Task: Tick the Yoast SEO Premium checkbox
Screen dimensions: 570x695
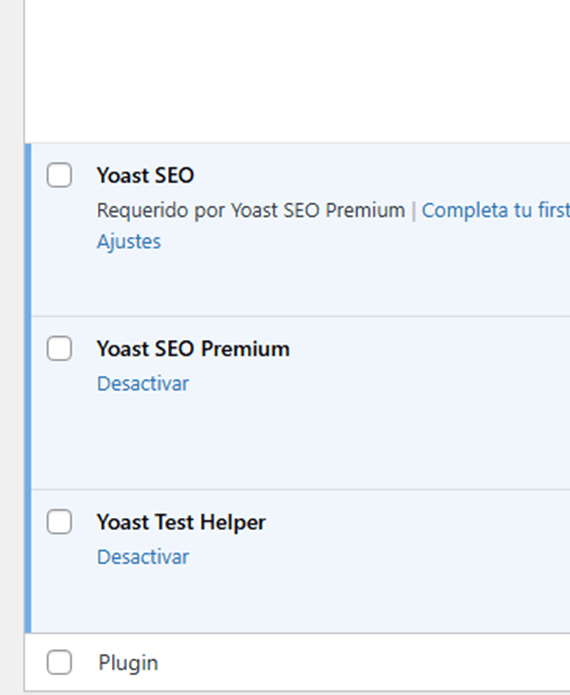Action: point(59,348)
